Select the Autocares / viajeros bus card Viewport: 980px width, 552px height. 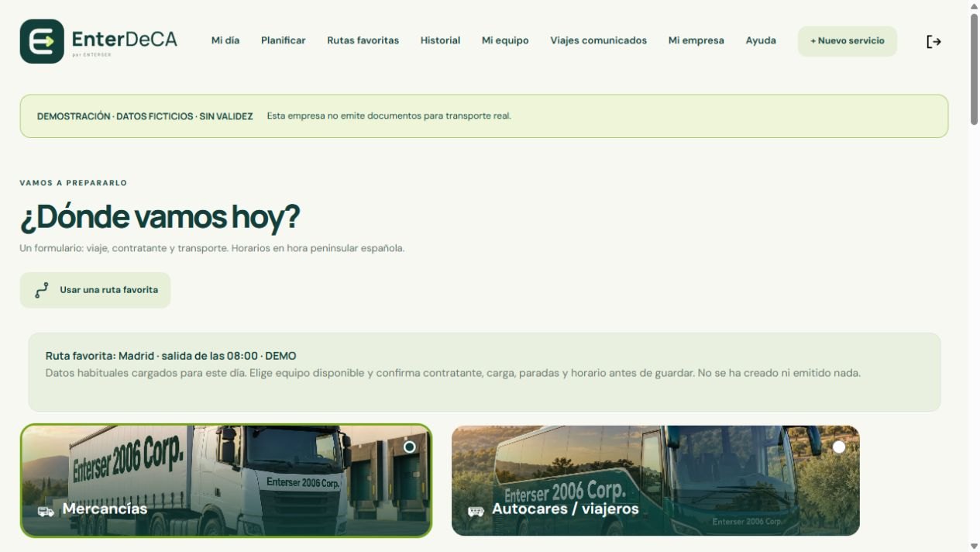(655, 481)
